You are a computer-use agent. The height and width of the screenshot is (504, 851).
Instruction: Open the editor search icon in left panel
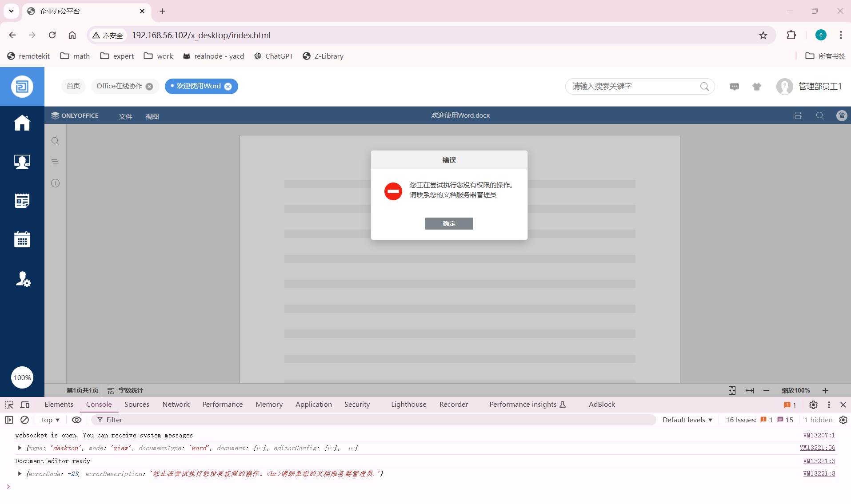(55, 141)
